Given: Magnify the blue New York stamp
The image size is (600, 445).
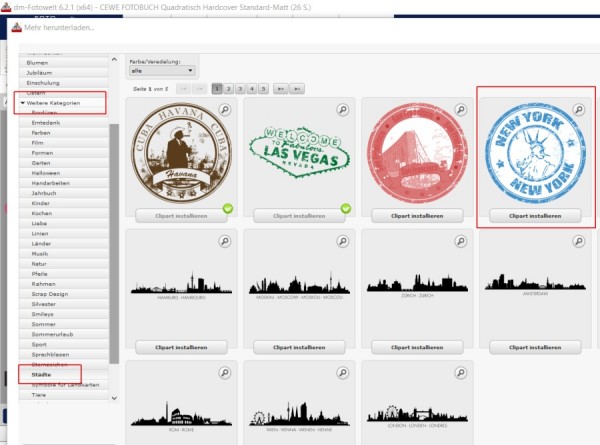Looking at the screenshot, I should point(579,110).
